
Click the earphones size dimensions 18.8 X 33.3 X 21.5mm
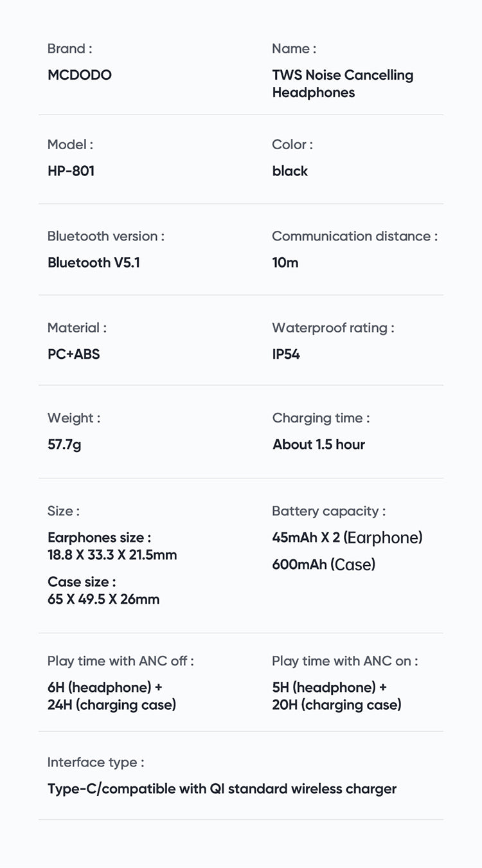(112, 555)
